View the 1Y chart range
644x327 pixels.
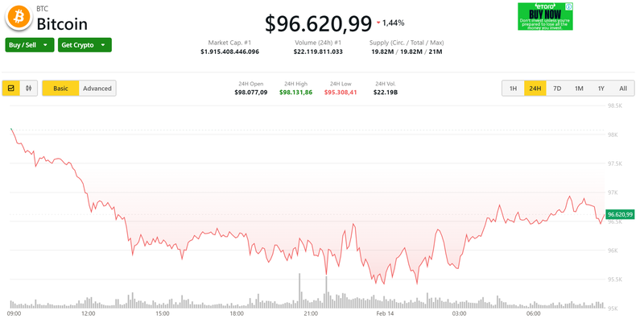601,88
